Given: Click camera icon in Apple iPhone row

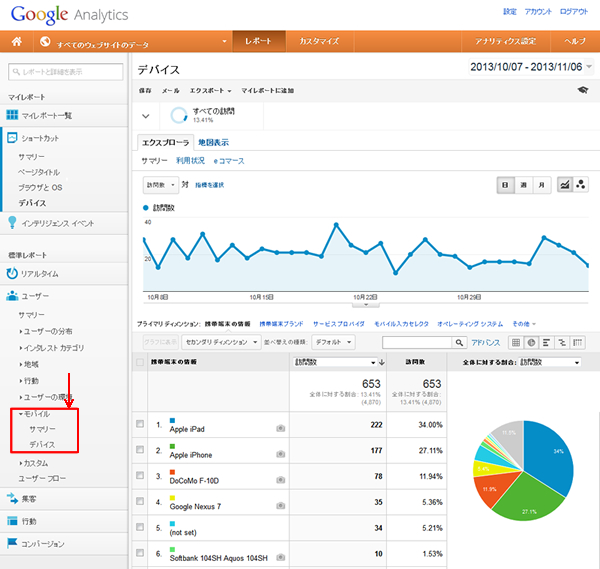Looking at the screenshot, I should (x=280, y=454).
